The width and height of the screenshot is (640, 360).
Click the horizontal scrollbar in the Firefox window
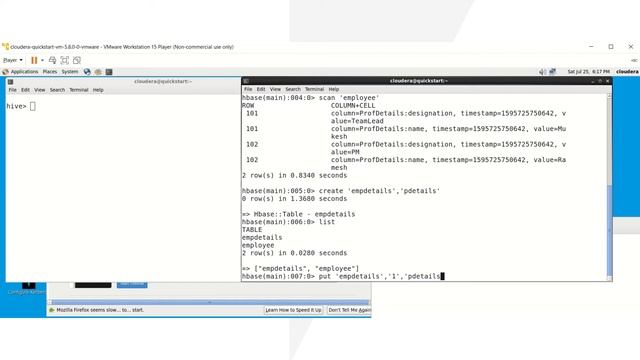(x=210, y=302)
